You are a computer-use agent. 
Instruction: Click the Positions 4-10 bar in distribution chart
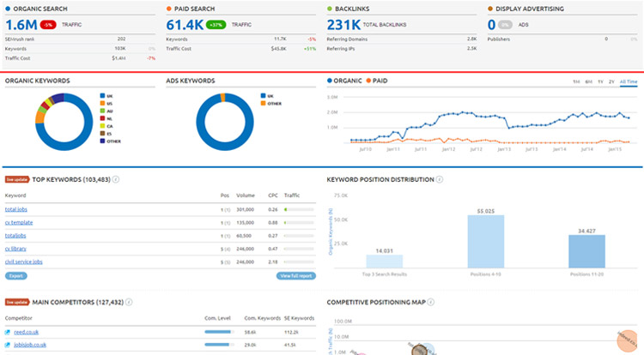[x=485, y=241]
